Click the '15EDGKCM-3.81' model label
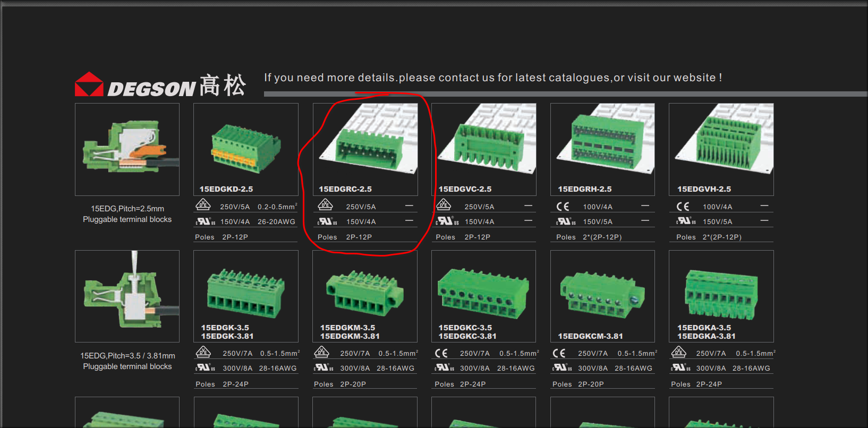This screenshot has width=868, height=428. 590,336
